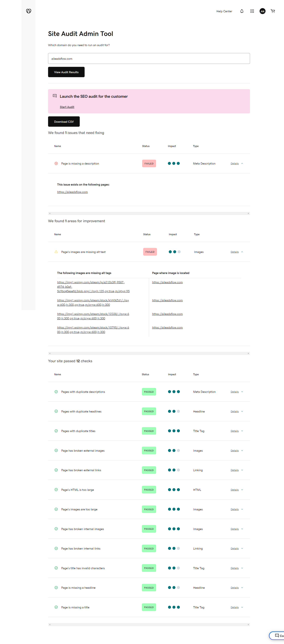This screenshot has height=644, width=284.
Task: Click the Download CSV button
Action: (x=64, y=122)
